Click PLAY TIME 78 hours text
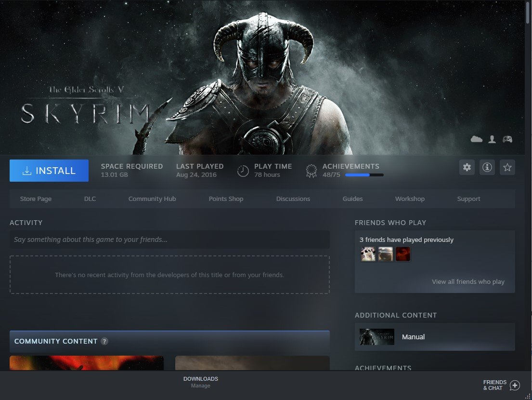 (x=273, y=171)
